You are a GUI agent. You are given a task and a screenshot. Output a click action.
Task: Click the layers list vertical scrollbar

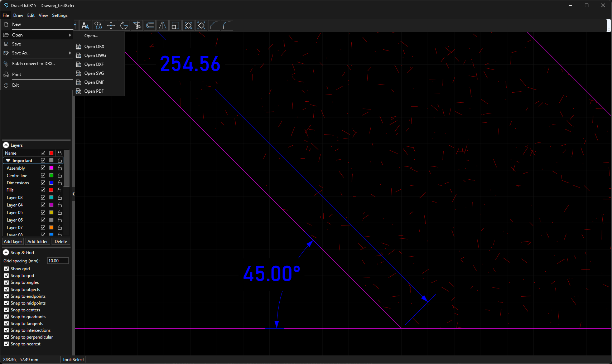click(x=67, y=168)
